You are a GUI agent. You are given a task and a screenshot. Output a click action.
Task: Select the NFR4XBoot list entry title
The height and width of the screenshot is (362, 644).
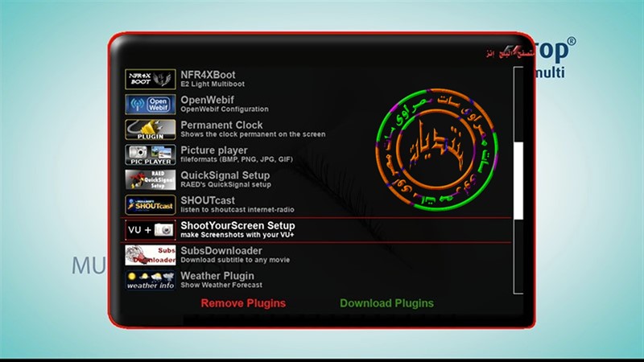[208, 75]
